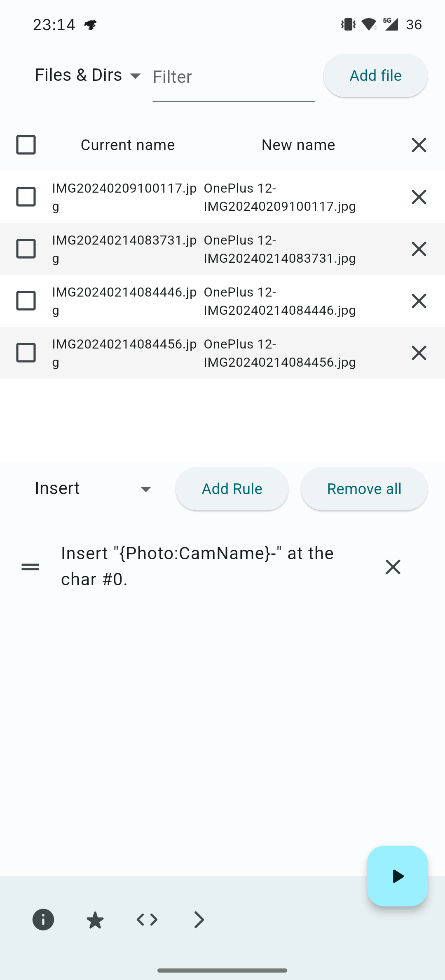Tap the right chevron in bottom bar
Screen dimensions: 445x980
(x=199, y=919)
